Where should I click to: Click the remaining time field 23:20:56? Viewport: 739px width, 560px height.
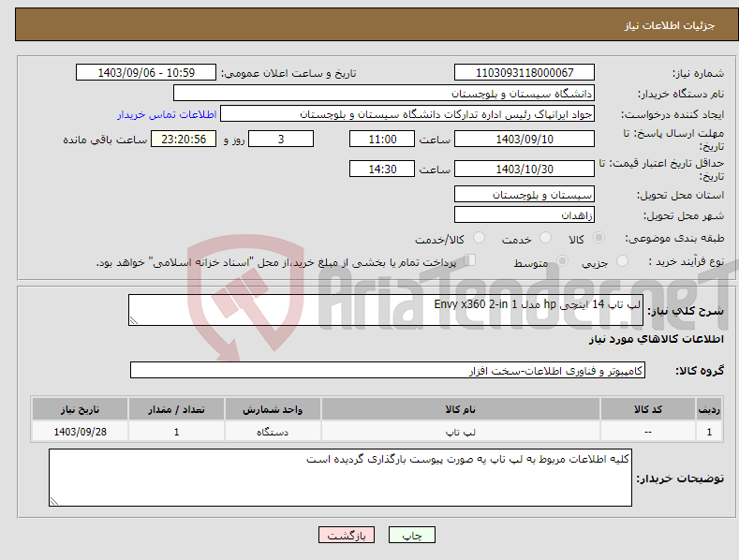coord(184,139)
